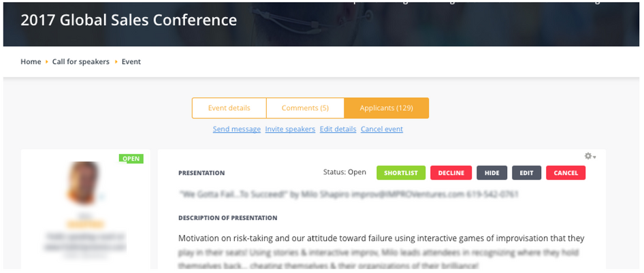
Task: Go to Home in the breadcrumb
Action: 31,62
